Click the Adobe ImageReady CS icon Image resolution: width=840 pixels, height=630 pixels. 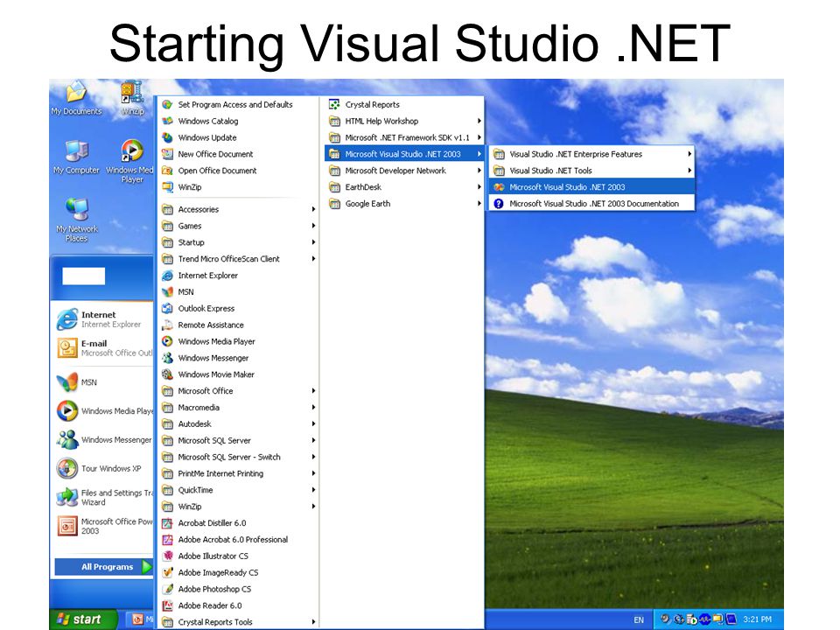pos(168,572)
